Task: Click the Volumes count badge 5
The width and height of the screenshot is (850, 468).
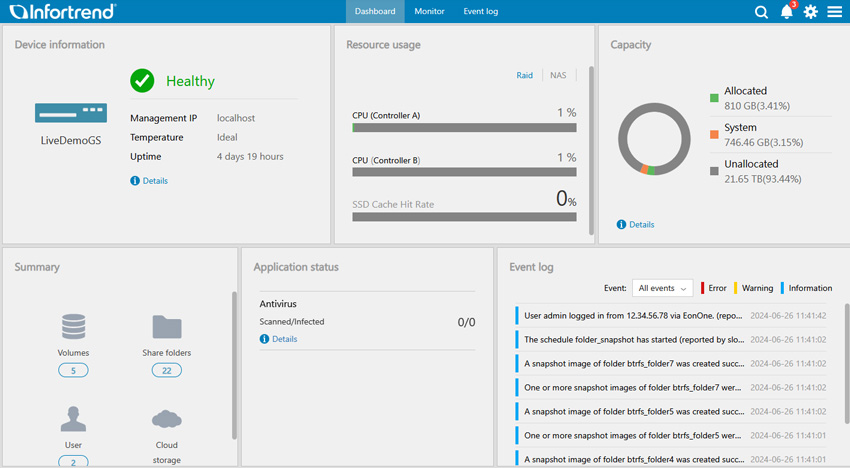Action: click(x=73, y=370)
